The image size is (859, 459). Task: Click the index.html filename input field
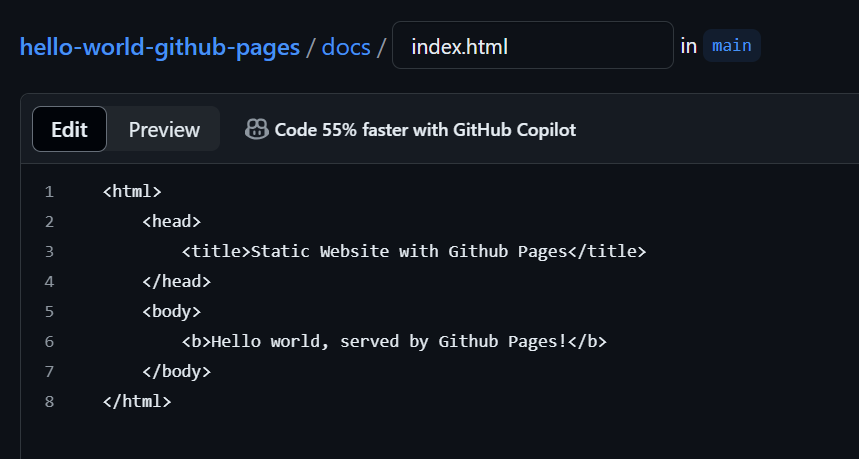[532, 45]
